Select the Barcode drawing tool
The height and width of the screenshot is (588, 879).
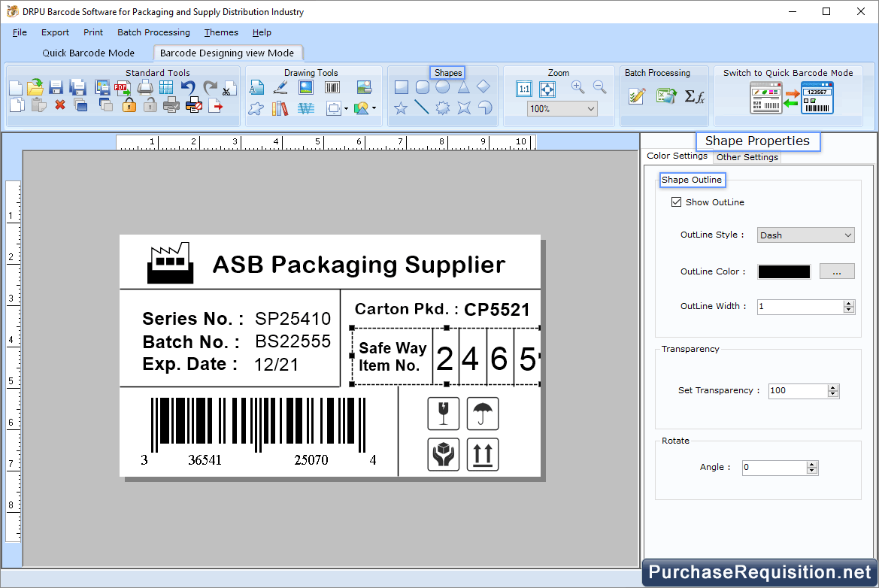332,87
